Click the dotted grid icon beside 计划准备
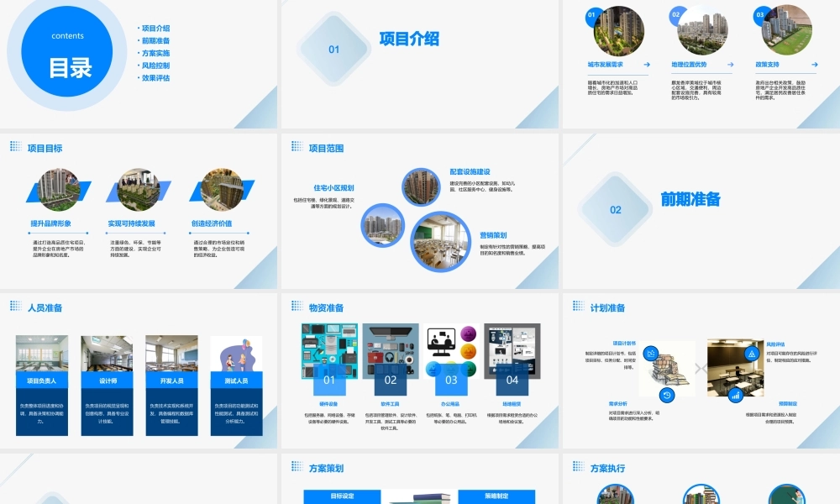840x504 pixels. pos(579,306)
